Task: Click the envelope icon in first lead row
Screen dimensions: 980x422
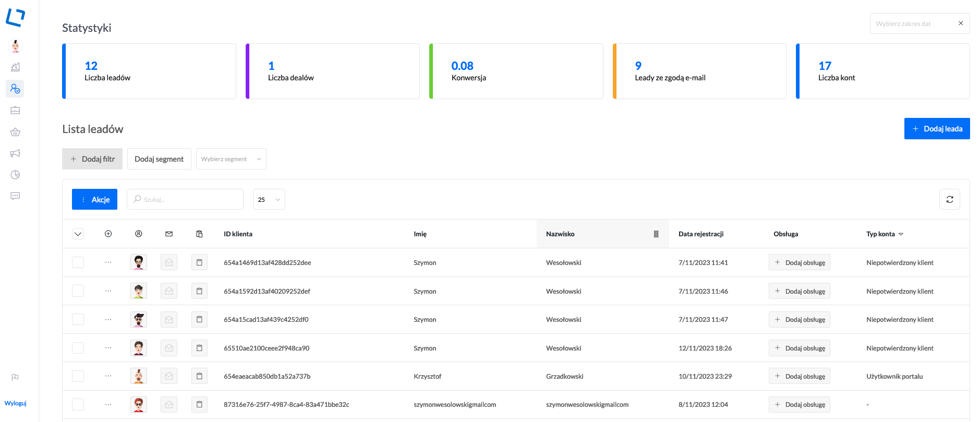Action: [169, 262]
